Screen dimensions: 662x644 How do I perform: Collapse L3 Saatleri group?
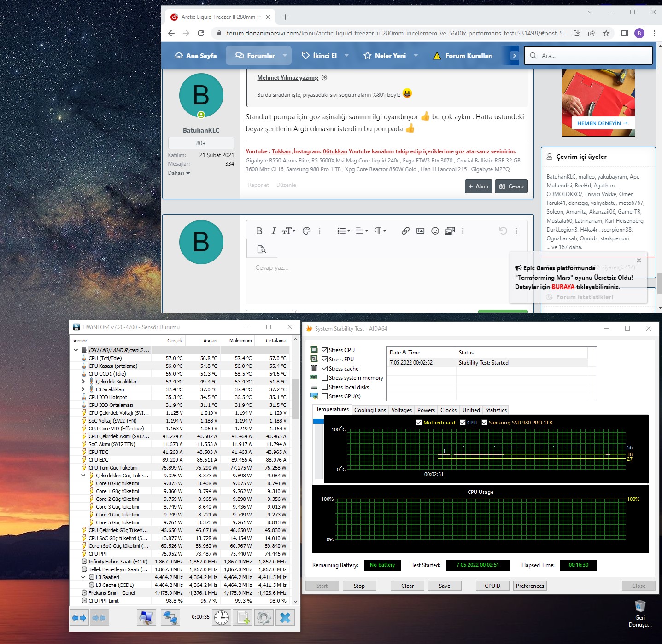(x=83, y=577)
